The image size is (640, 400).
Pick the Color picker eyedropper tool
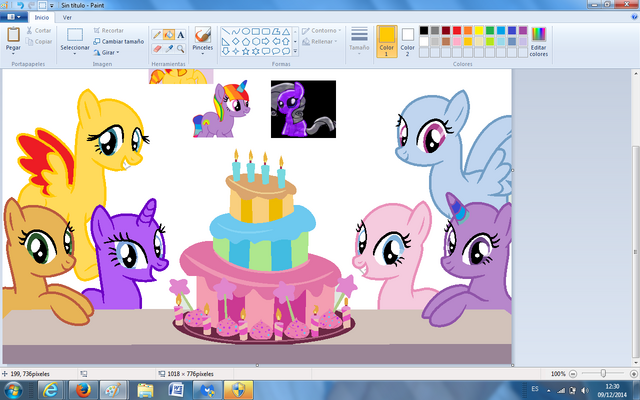(x=169, y=49)
